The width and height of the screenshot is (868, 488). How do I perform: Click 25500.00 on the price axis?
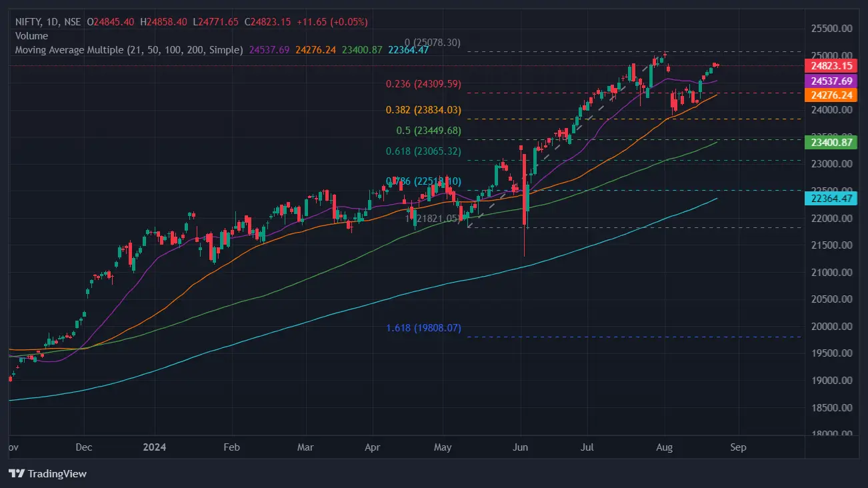click(x=831, y=29)
